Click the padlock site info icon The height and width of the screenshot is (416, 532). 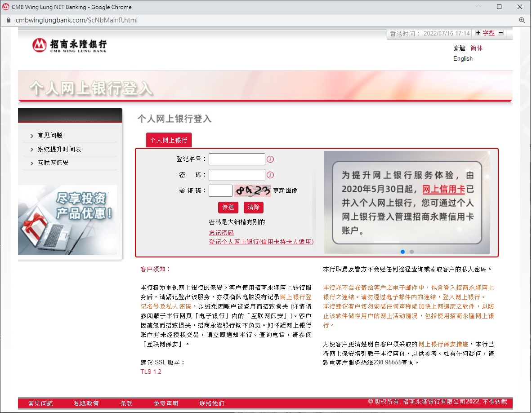(9, 20)
